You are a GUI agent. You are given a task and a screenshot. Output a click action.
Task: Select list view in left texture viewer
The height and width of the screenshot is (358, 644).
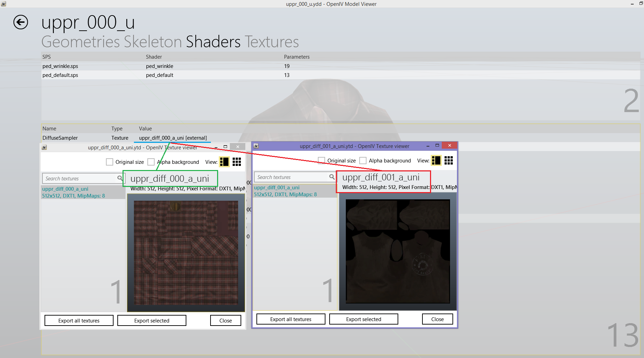pyautogui.click(x=224, y=162)
